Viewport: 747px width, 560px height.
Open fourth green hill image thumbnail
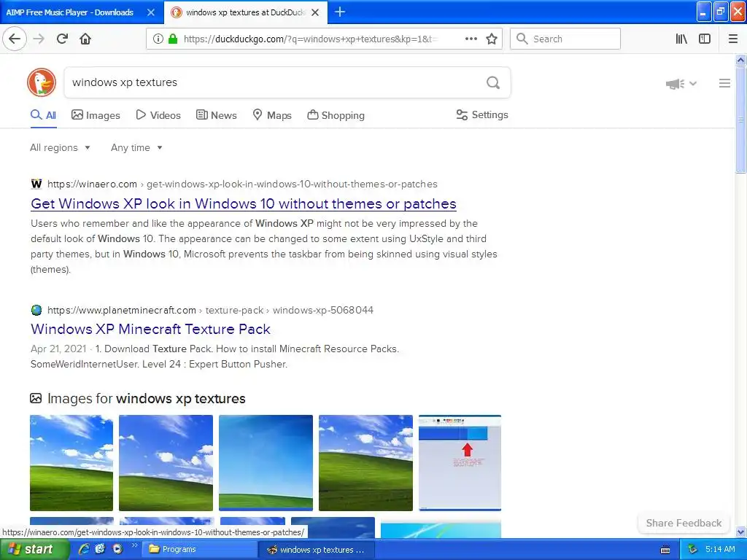click(365, 463)
